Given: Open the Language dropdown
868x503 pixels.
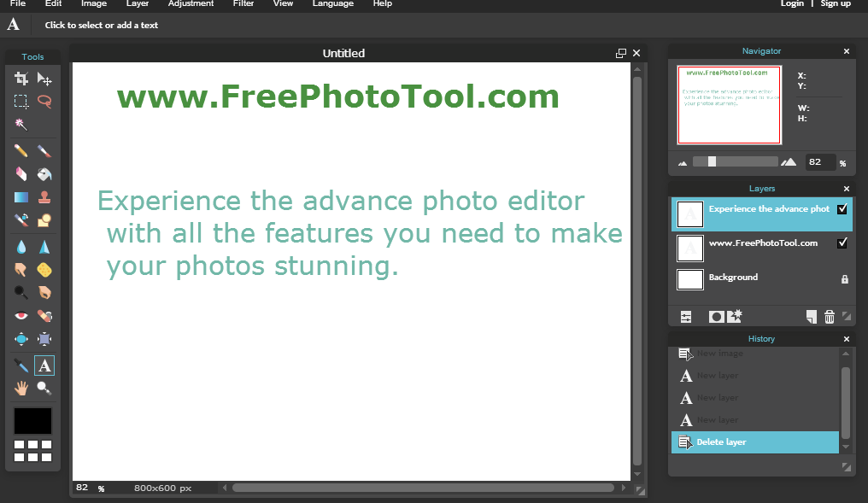Looking at the screenshot, I should (332, 4).
